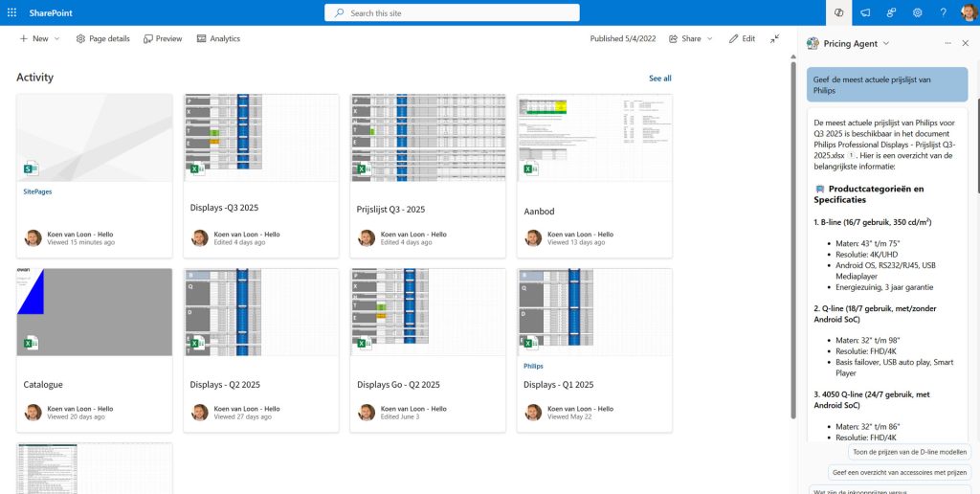Click Viewed 15 minutes ago text
The height and width of the screenshot is (494, 980).
81,242
